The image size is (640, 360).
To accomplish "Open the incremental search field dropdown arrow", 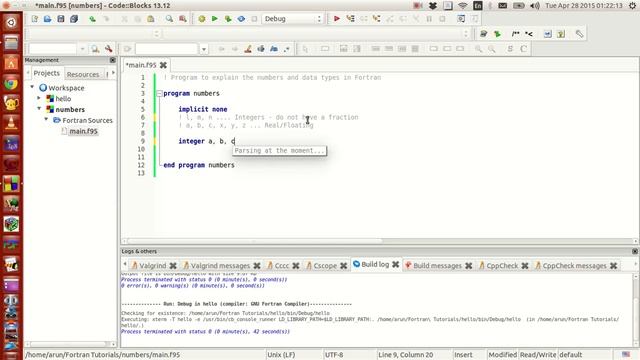I will (x=204, y=49).
